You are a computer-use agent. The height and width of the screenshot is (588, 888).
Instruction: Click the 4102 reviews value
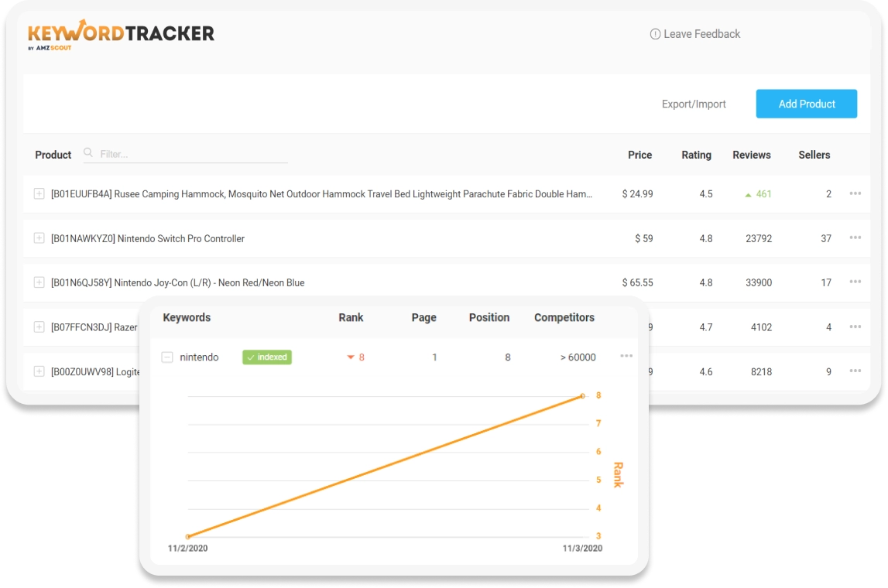pyautogui.click(x=761, y=327)
